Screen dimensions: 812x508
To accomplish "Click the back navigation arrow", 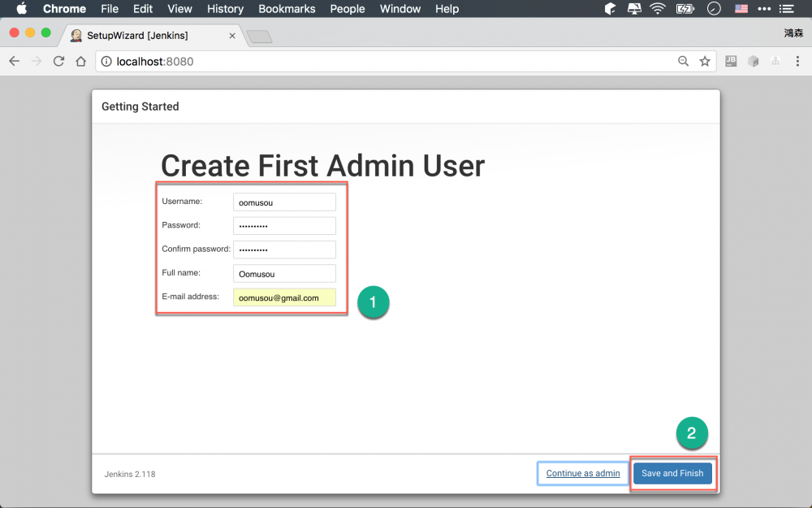I will coord(14,61).
